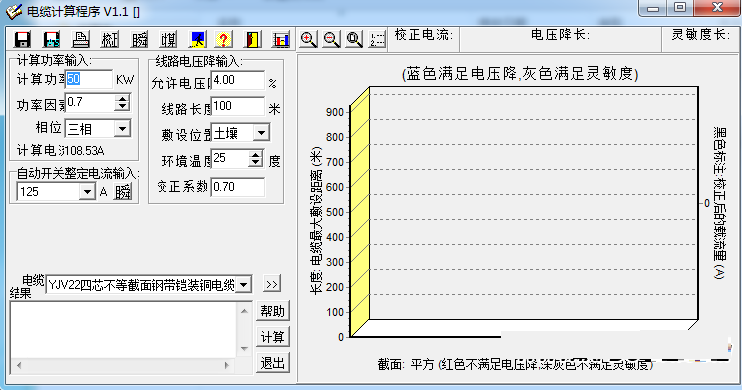The height and width of the screenshot is (390, 742).
Task: Click the 灵敏度长 status label
Action: click(x=701, y=35)
